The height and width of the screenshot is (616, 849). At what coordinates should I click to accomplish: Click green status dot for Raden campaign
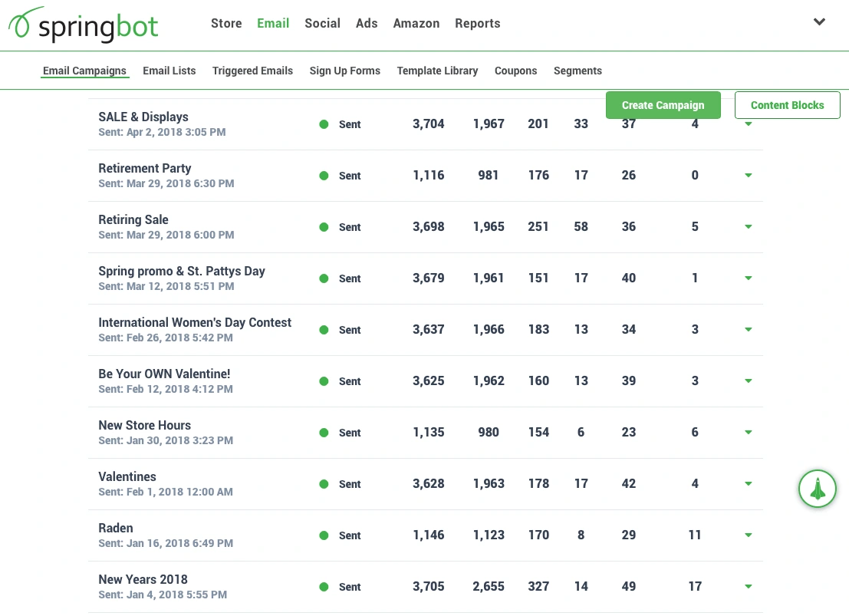pyautogui.click(x=324, y=535)
